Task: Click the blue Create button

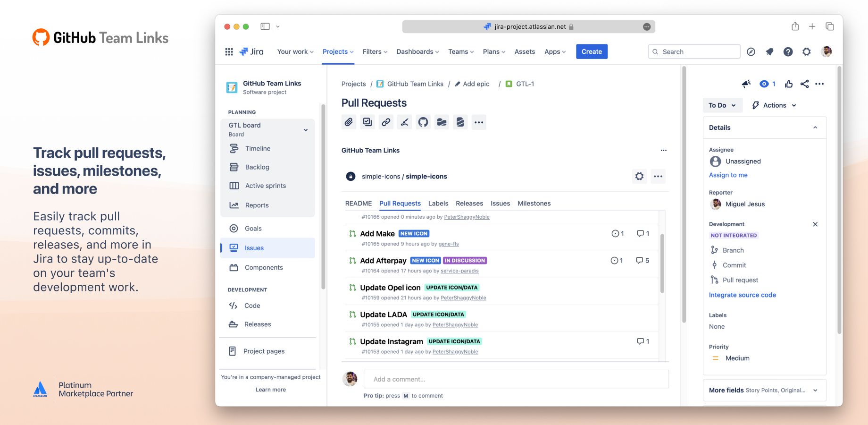Action: point(592,51)
